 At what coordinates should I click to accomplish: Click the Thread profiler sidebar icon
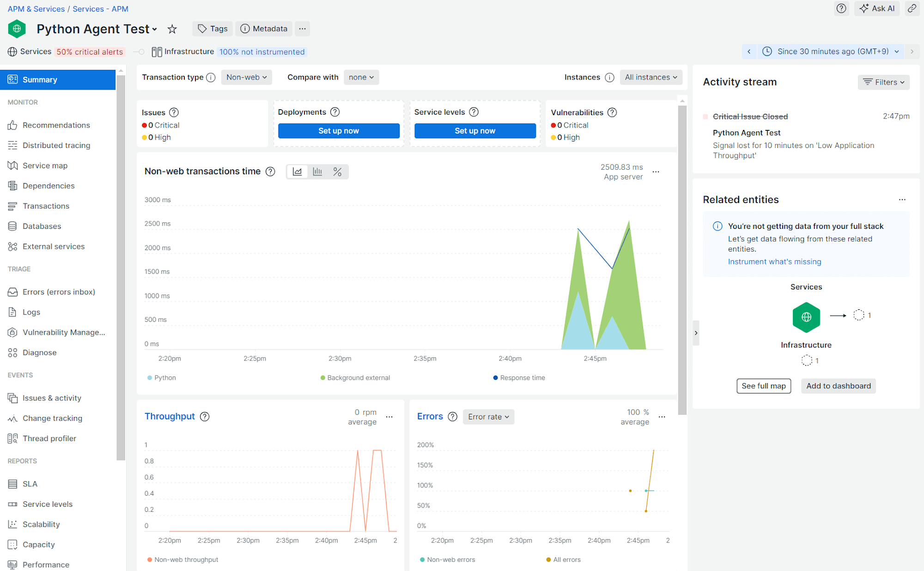[x=12, y=437]
